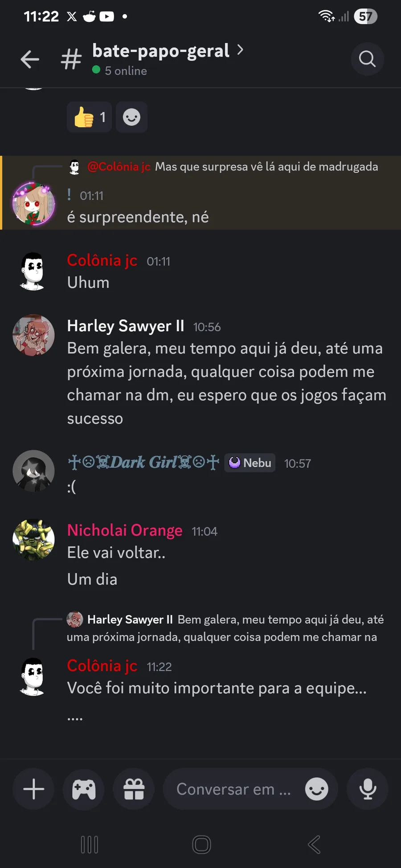Viewport: 401px width, 868px height.
Task: Toggle the thumbs up reaction
Action: coord(89,117)
